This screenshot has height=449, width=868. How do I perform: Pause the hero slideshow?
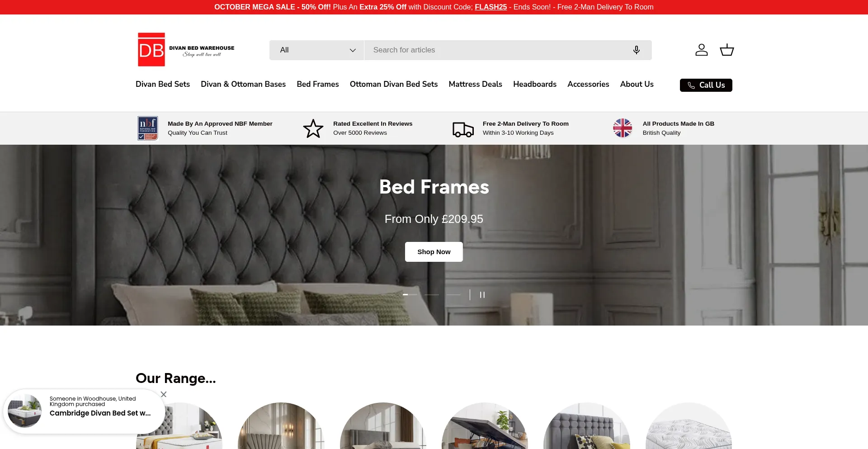pyautogui.click(x=482, y=295)
